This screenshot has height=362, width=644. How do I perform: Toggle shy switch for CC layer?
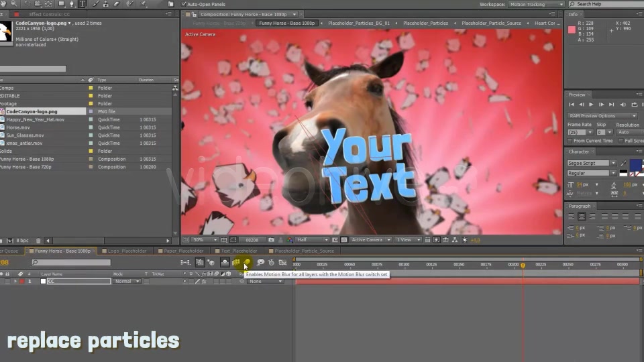pyautogui.click(x=185, y=282)
